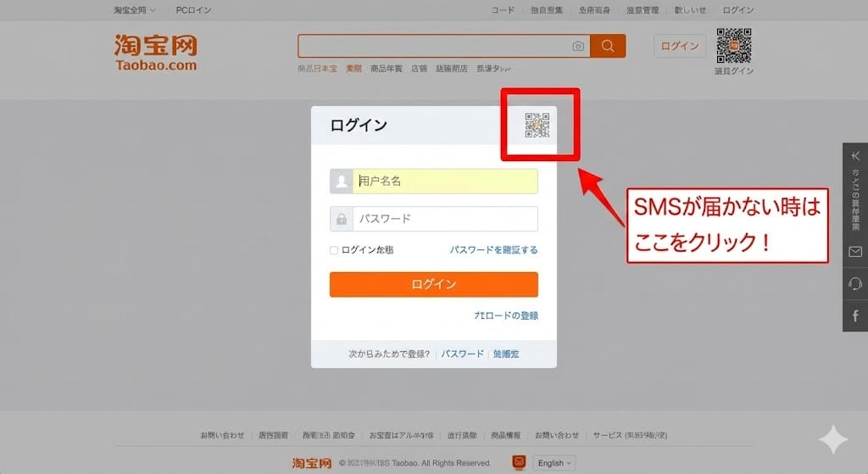Click into the 用户名名 username field
The width and height of the screenshot is (868, 474).
coord(445,181)
